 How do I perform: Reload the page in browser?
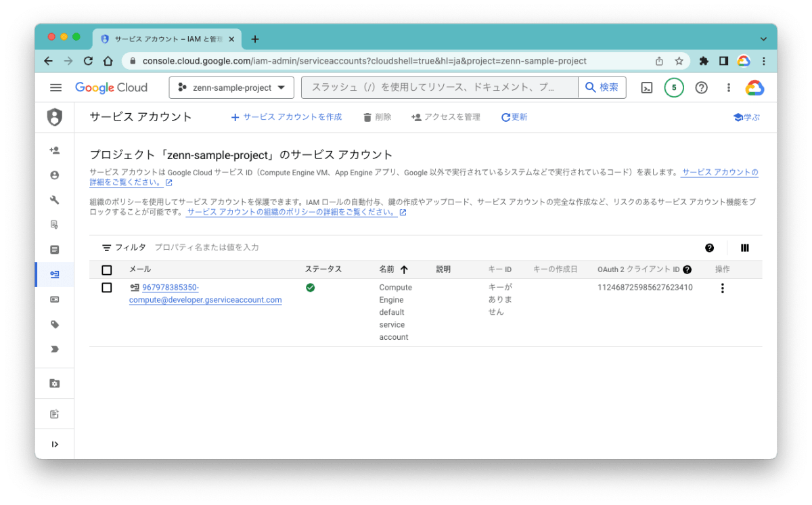click(88, 61)
